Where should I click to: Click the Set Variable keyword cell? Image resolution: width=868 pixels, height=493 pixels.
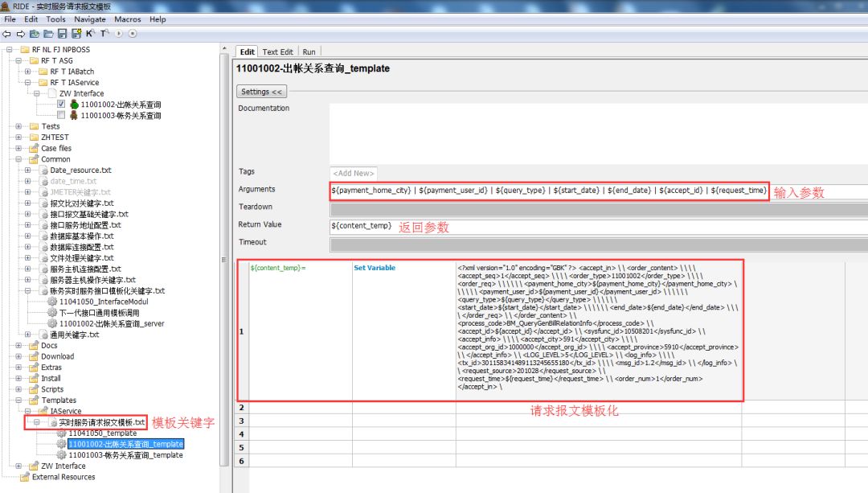click(403, 331)
